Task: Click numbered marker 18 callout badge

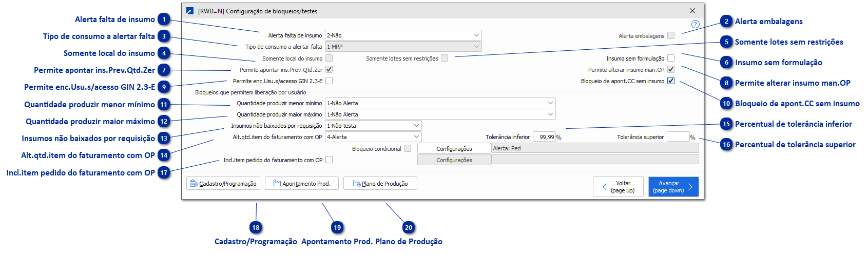Action: click(256, 227)
